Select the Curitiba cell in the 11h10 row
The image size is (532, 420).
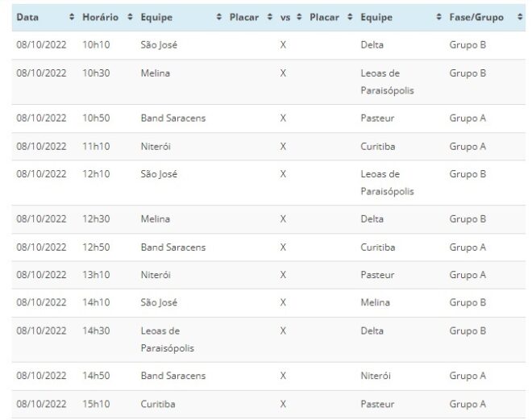pos(378,146)
